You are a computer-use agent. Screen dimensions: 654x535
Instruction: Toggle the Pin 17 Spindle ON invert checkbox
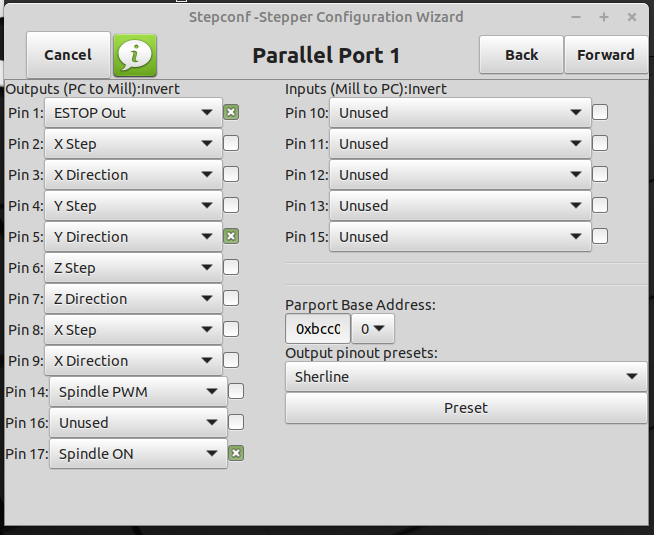(236, 453)
